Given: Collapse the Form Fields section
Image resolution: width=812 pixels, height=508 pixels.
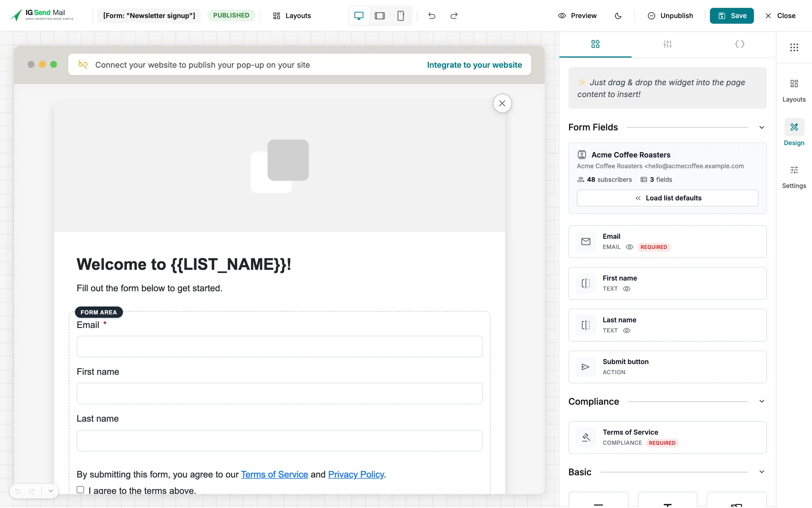Looking at the screenshot, I should coord(762,127).
